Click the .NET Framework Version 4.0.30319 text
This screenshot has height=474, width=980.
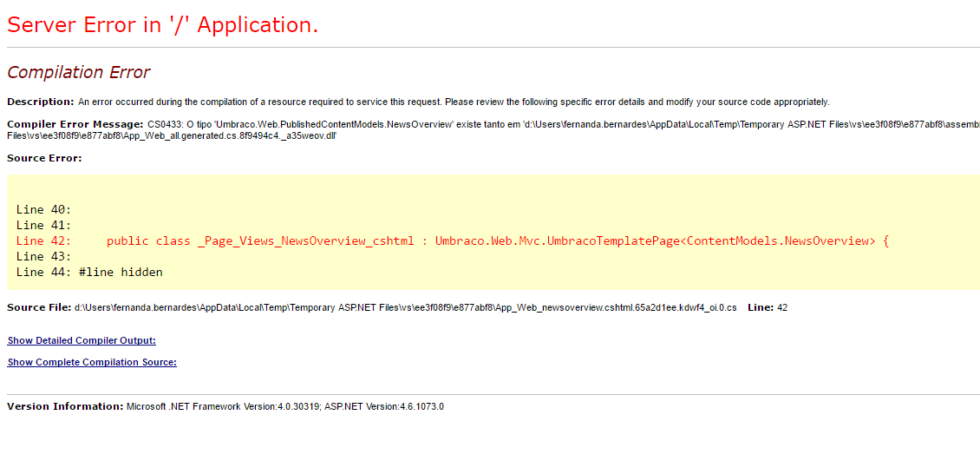point(224,406)
